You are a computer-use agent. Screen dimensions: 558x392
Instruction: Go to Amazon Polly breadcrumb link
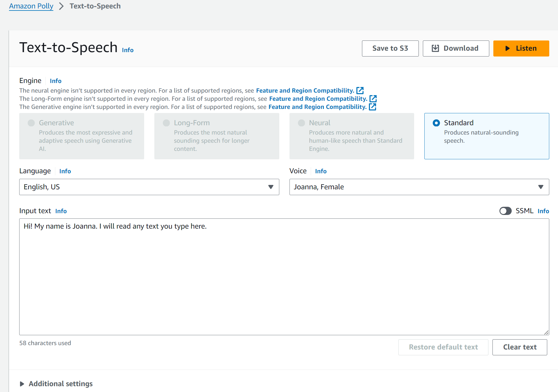click(31, 6)
